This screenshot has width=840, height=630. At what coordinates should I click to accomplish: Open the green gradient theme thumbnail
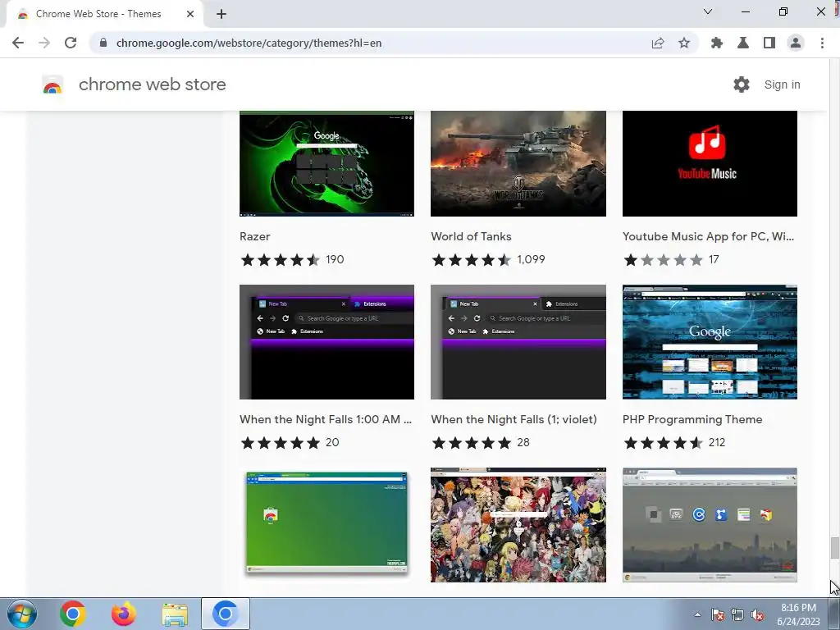[326, 523]
